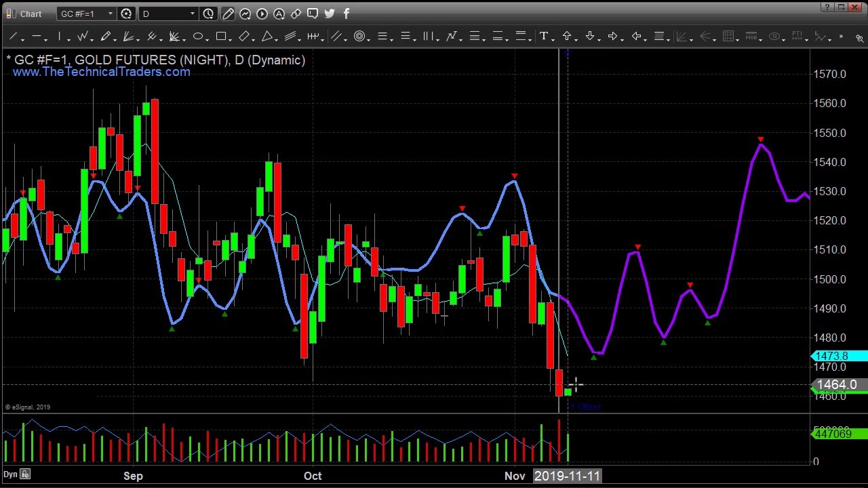The height and width of the screenshot is (488, 868).
Task: Click the 1500.0 price axis label
Action: [829, 279]
